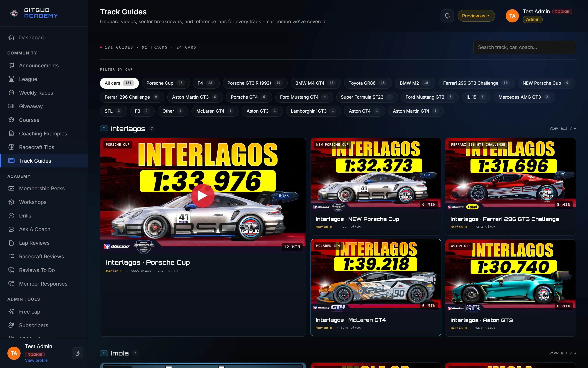The width and height of the screenshot is (588, 368).
Task: Click the search track, car, coach field
Action: pyautogui.click(x=525, y=47)
